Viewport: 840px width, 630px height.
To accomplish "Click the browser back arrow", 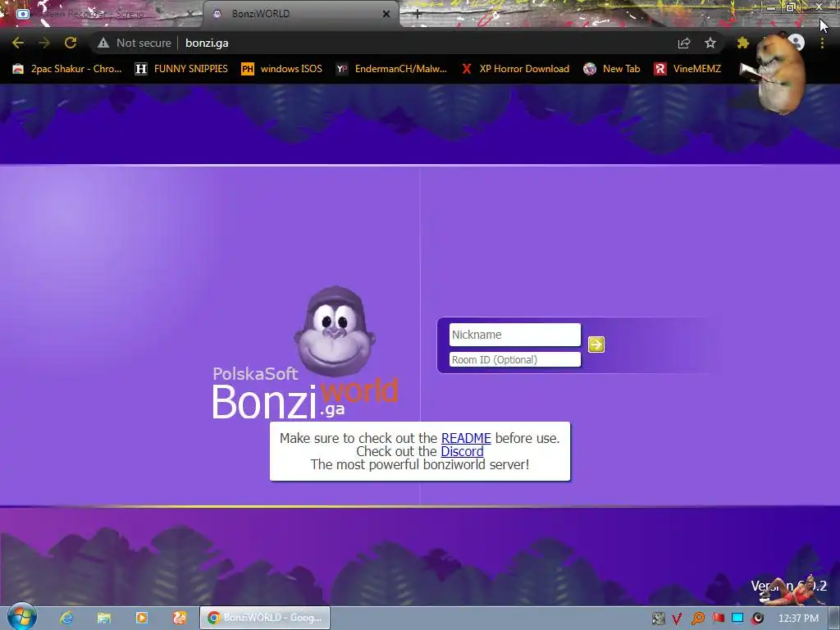I will click(18, 43).
